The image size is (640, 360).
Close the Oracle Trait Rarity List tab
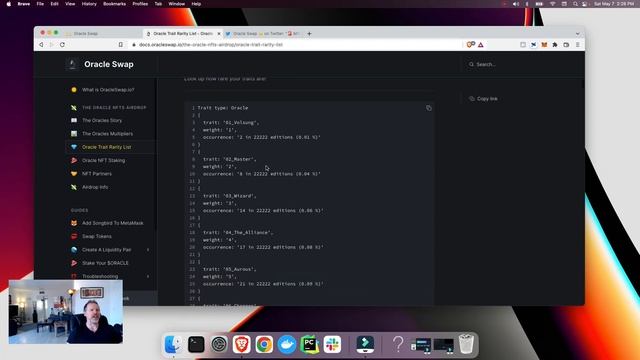click(x=219, y=33)
